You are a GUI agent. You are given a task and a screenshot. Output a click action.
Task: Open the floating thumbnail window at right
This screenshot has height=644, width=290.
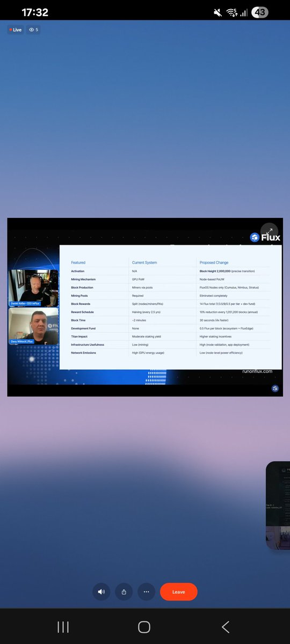[278, 505]
